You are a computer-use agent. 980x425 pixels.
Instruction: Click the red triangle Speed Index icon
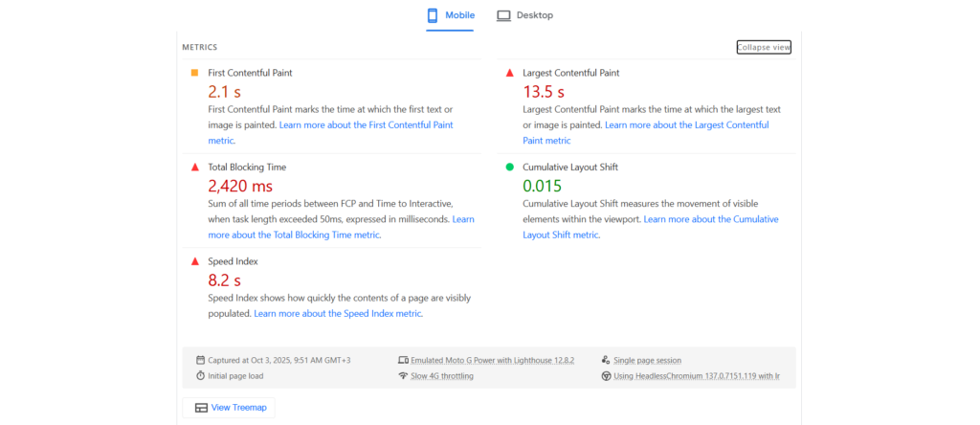[x=194, y=261]
